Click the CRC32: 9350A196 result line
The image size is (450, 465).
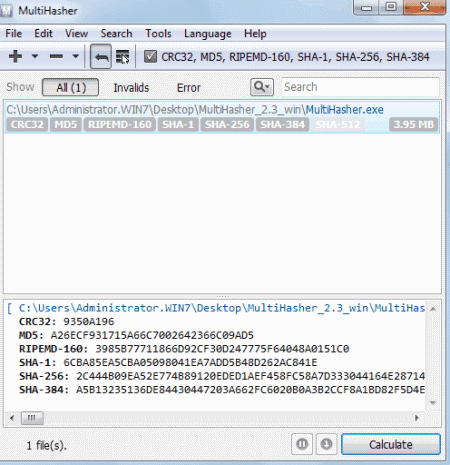(66, 322)
